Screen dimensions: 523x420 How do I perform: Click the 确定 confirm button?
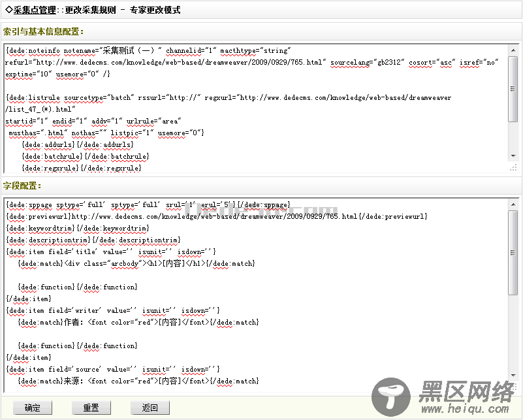point(33,408)
